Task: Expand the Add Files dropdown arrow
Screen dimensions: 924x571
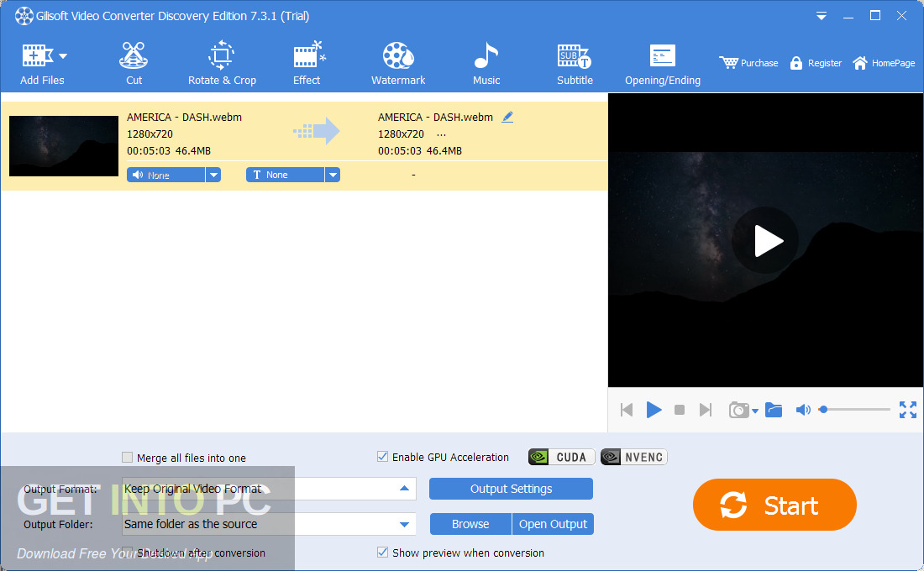Action: [63, 56]
